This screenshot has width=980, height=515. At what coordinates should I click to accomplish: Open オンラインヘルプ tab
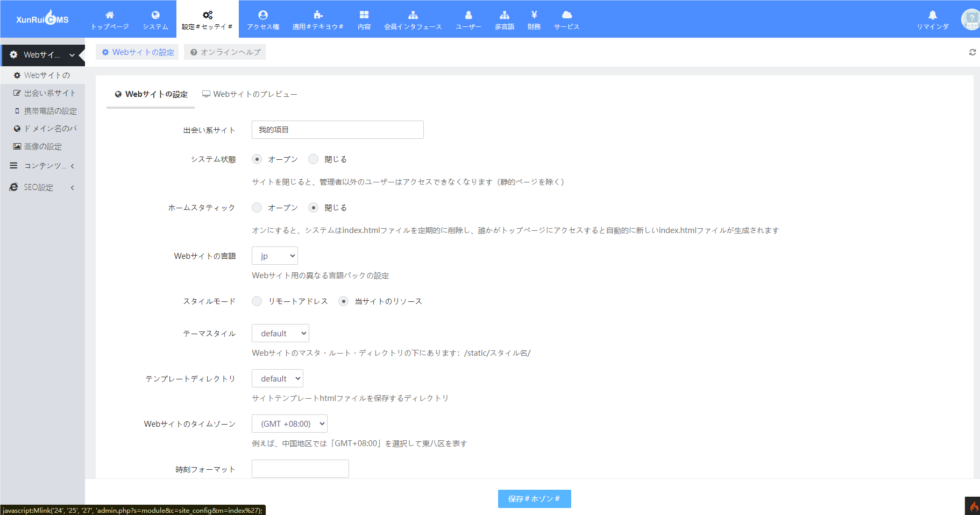pos(225,52)
